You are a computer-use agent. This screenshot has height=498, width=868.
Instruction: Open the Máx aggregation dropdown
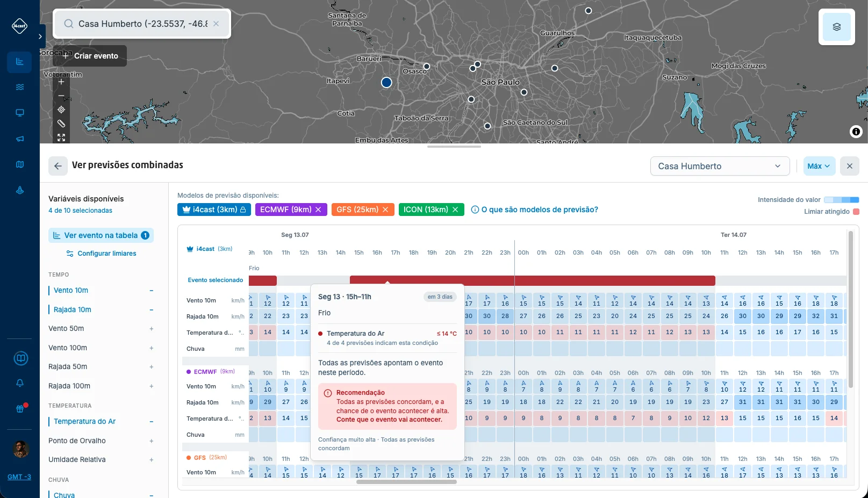[819, 166]
